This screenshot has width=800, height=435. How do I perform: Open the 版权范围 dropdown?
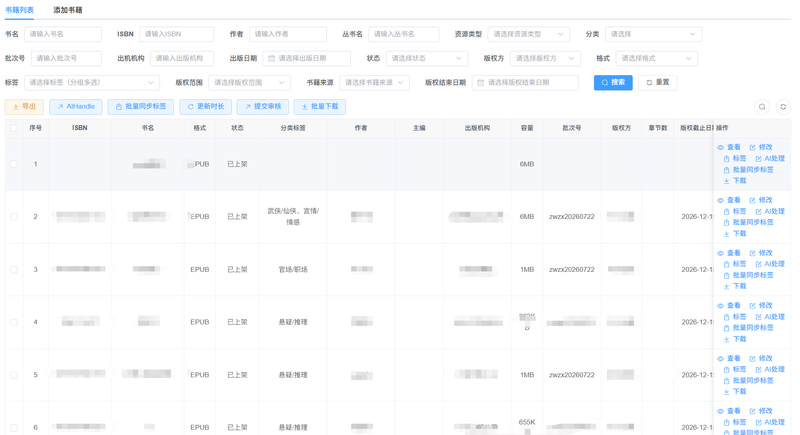pos(249,83)
